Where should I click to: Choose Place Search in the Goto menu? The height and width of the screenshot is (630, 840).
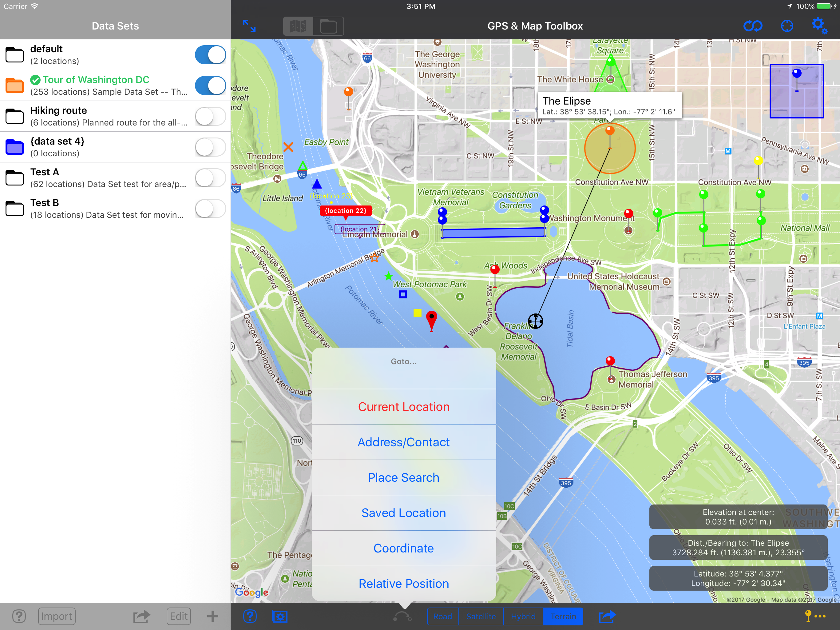point(404,477)
